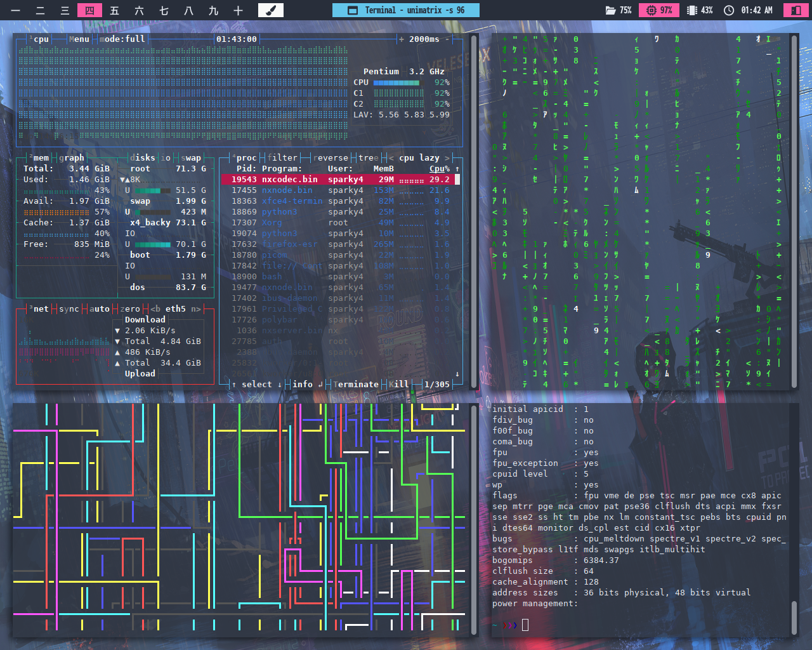Toggle tree view in the proc panel
The height and width of the screenshot is (650, 812).
(368, 158)
